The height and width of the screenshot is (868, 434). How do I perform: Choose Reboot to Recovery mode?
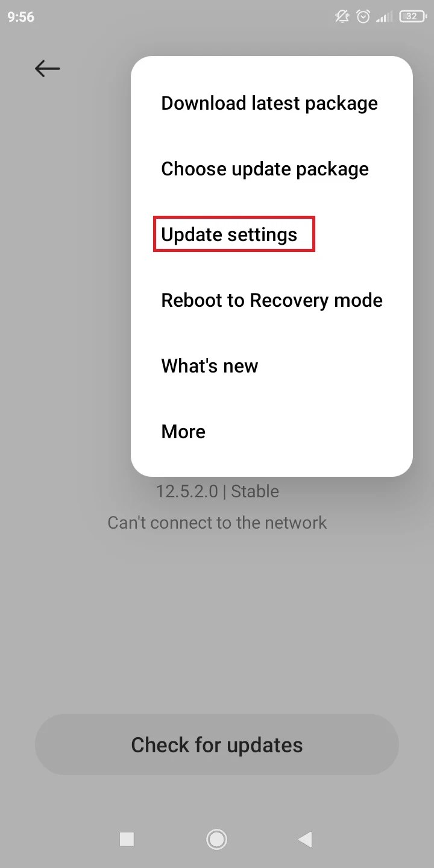(x=272, y=300)
